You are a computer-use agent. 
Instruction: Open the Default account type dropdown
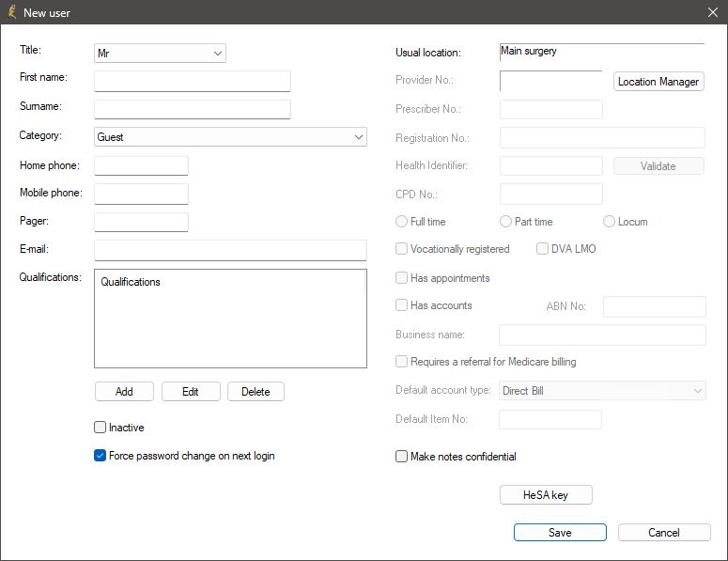[x=602, y=391]
